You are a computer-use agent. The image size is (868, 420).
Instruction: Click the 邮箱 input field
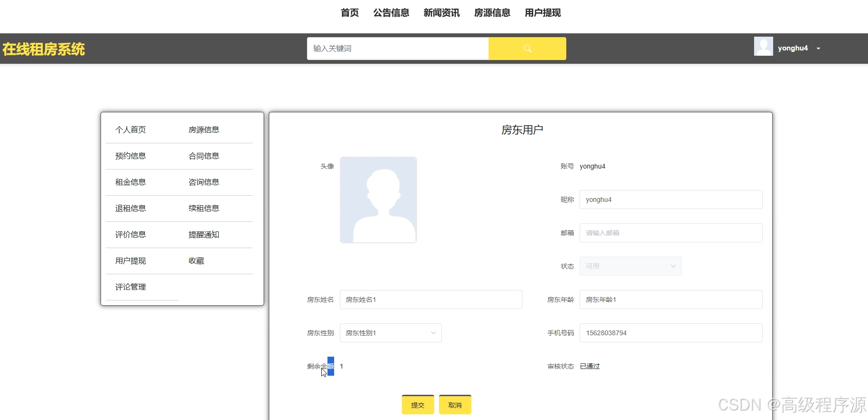671,233
